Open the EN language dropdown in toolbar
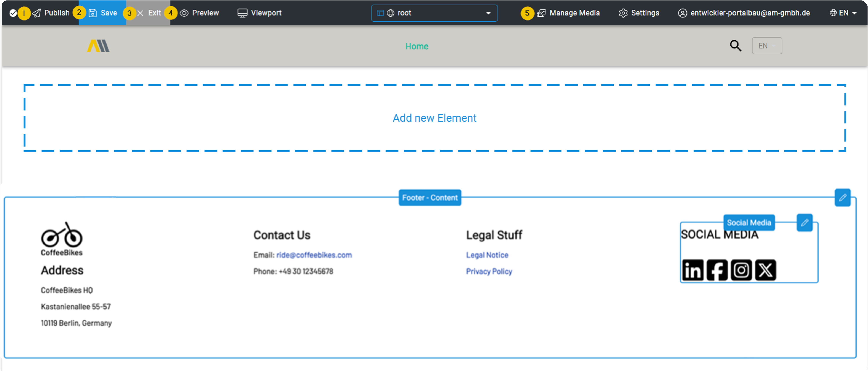The width and height of the screenshot is (868, 375). (843, 13)
